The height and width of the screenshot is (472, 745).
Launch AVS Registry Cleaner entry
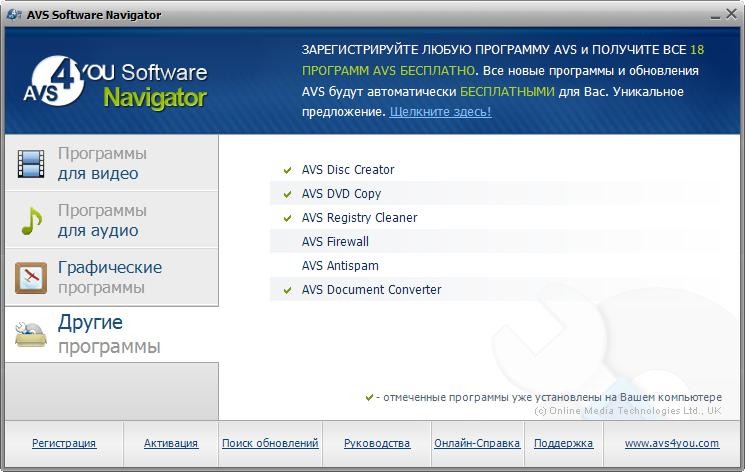pos(359,218)
